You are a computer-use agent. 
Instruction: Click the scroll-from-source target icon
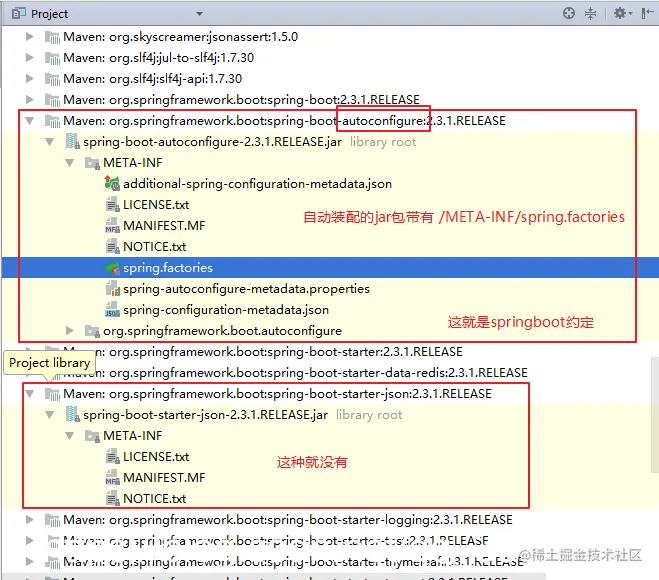pos(569,13)
